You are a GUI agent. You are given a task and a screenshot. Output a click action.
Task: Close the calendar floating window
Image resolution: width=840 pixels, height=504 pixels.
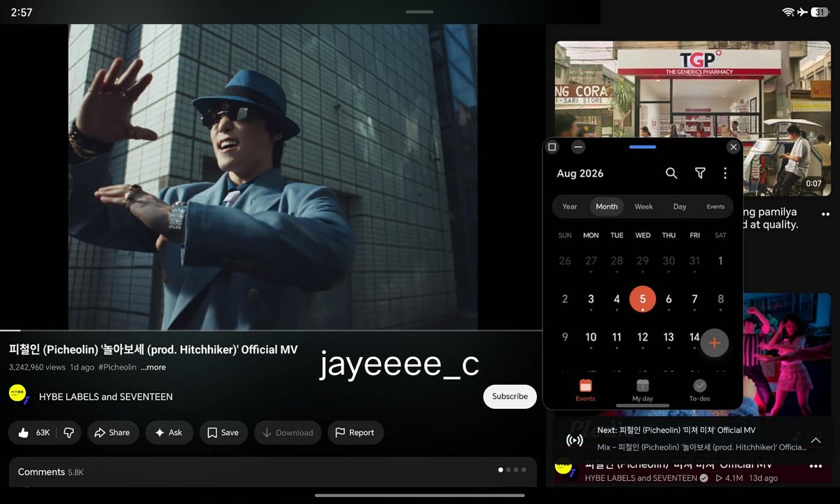pos(733,147)
